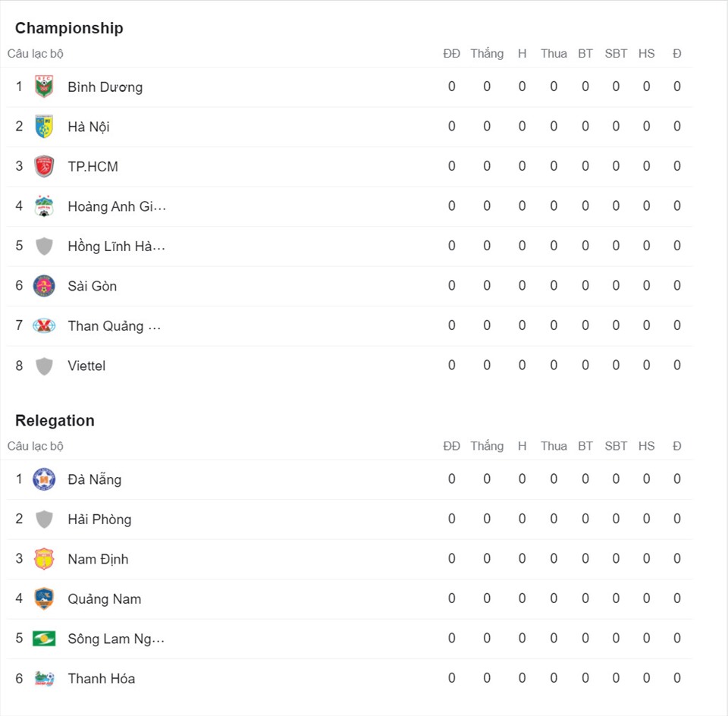The width and height of the screenshot is (728, 716).
Task: Click the Viettel placeholder shield icon
Action: 44,366
